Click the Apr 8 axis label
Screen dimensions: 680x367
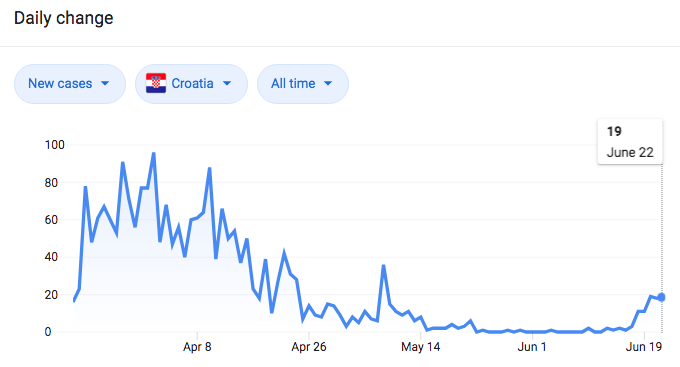click(197, 347)
